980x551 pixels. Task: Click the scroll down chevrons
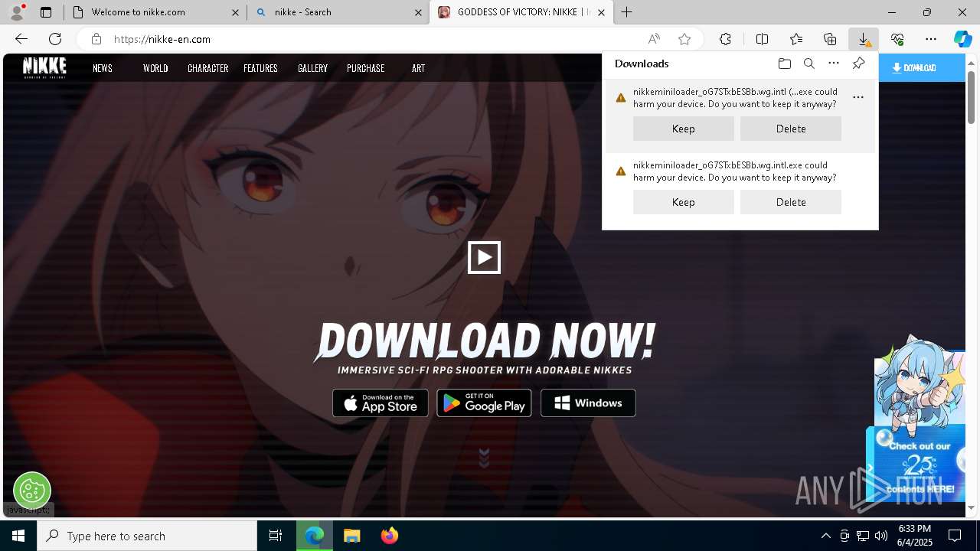point(484,458)
